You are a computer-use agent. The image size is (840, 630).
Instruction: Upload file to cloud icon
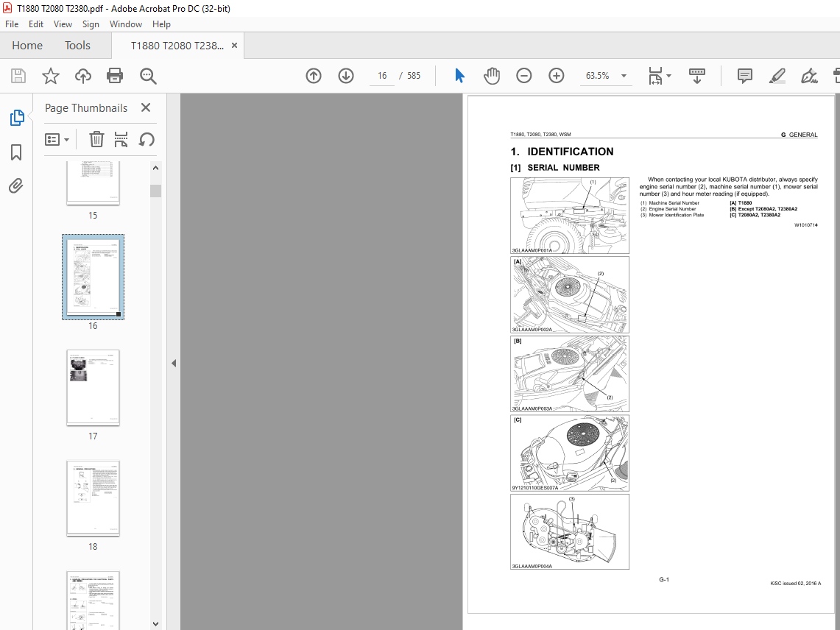[x=83, y=76]
